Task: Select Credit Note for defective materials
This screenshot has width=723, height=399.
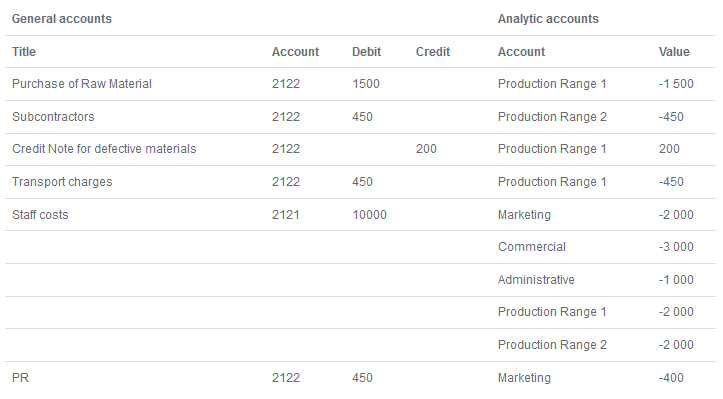Action: pyautogui.click(x=104, y=149)
